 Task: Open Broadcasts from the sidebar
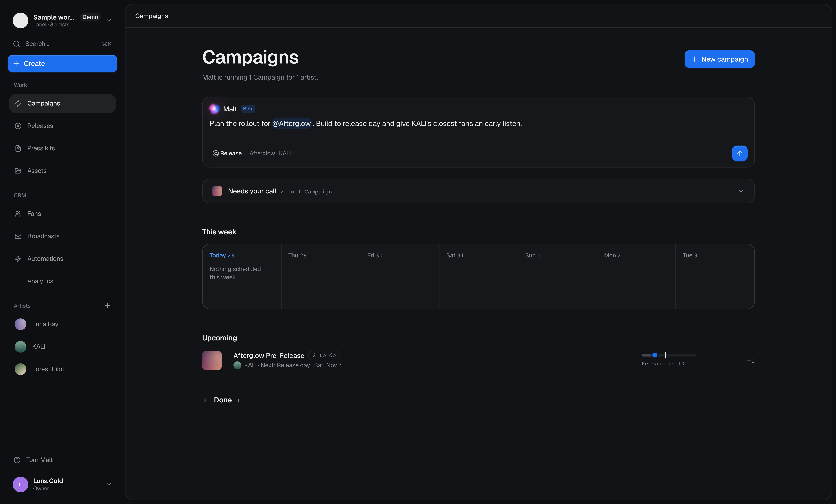pyautogui.click(x=62, y=236)
